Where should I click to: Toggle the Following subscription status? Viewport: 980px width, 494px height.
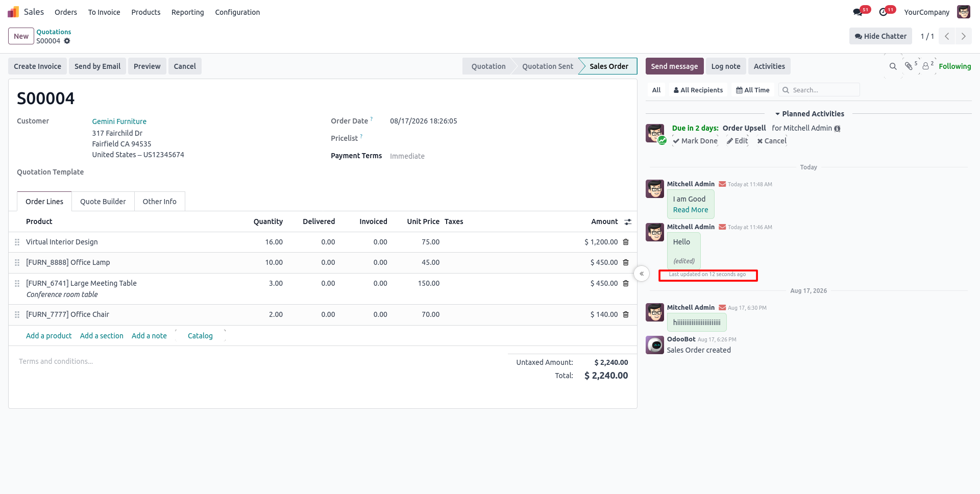pyautogui.click(x=954, y=66)
